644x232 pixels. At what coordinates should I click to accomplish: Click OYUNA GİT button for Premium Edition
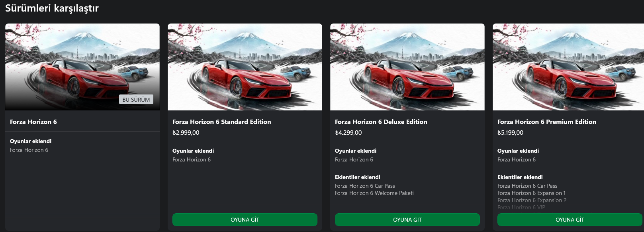click(570, 220)
